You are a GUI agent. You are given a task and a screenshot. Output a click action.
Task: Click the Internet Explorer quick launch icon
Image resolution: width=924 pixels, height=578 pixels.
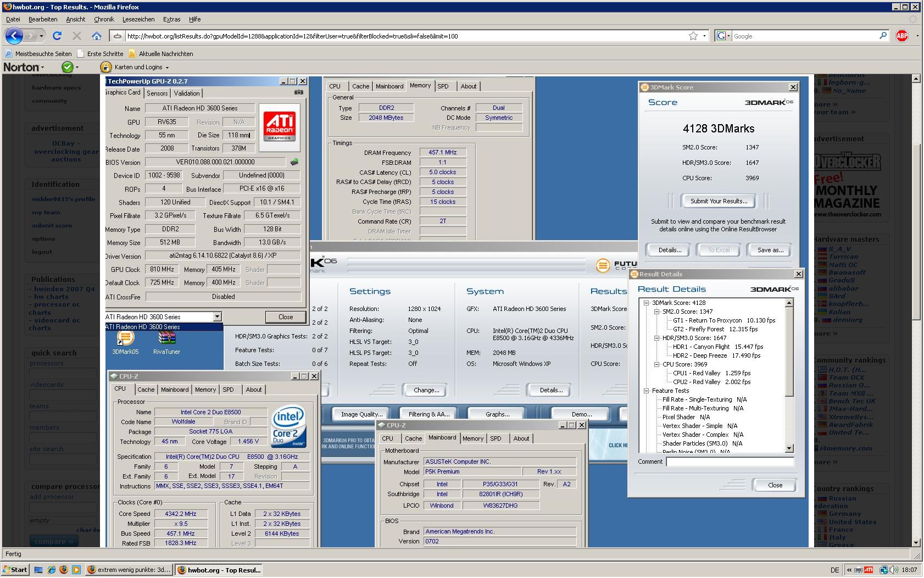pyautogui.click(x=51, y=570)
